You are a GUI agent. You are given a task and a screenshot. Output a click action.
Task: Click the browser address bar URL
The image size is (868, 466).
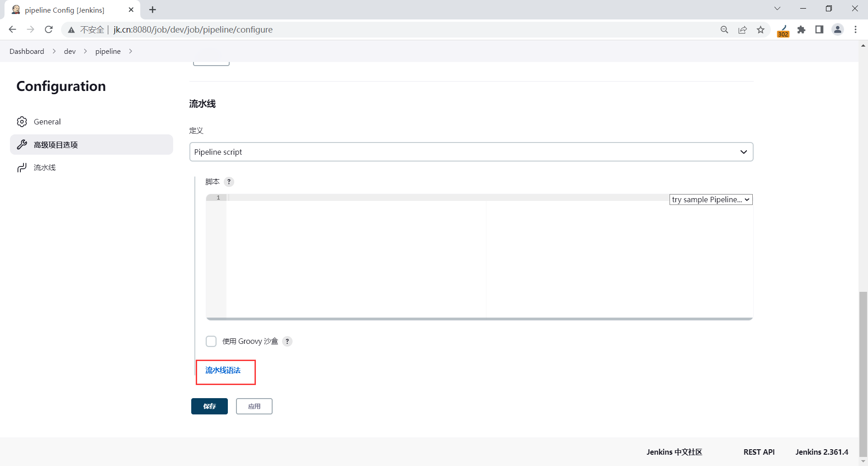[x=193, y=30]
